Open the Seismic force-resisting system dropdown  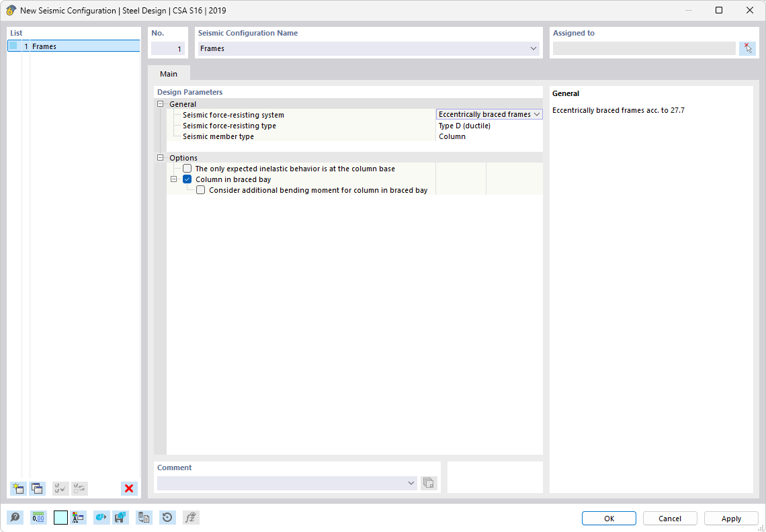pyautogui.click(x=537, y=114)
